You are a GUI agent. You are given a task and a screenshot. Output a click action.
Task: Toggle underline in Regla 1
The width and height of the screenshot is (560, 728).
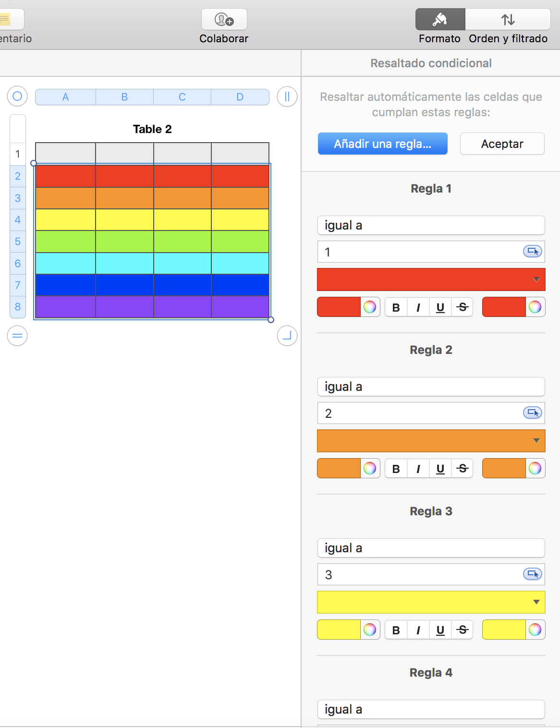pyautogui.click(x=440, y=307)
